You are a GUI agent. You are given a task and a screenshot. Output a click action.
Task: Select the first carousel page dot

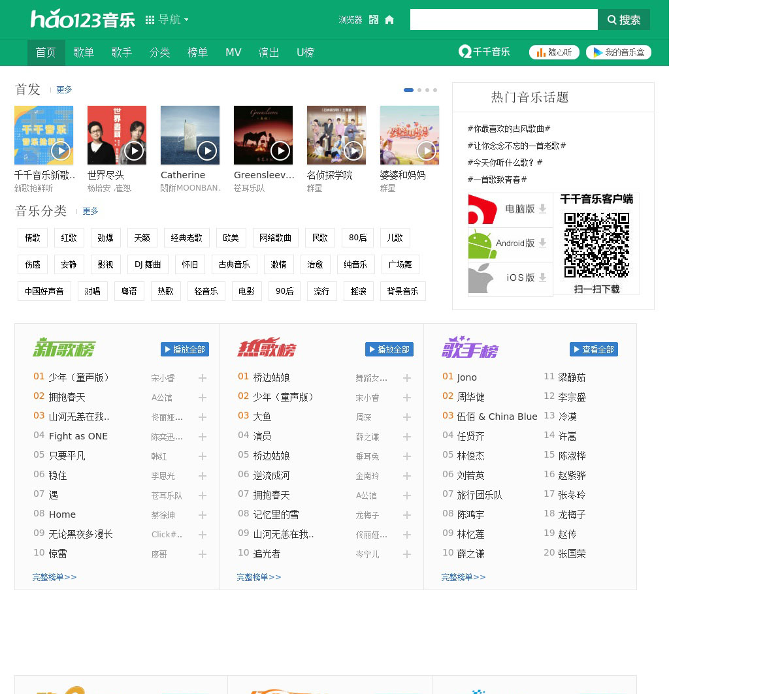(408, 90)
